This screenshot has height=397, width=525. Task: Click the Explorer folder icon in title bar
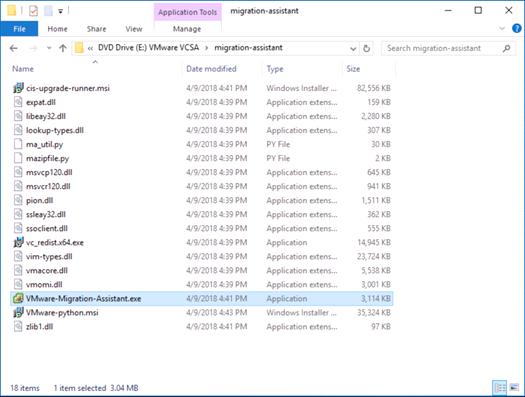tap(12, 10)
